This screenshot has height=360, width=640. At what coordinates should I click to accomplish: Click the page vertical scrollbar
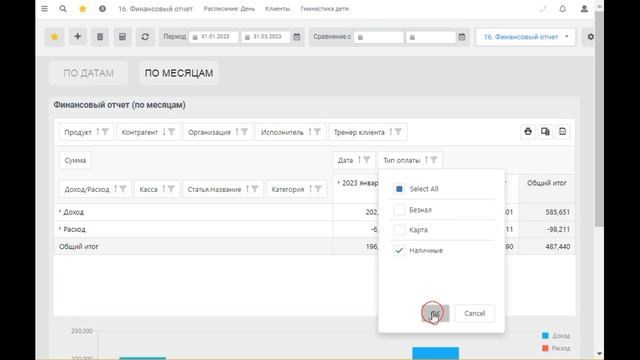point(599,118)
